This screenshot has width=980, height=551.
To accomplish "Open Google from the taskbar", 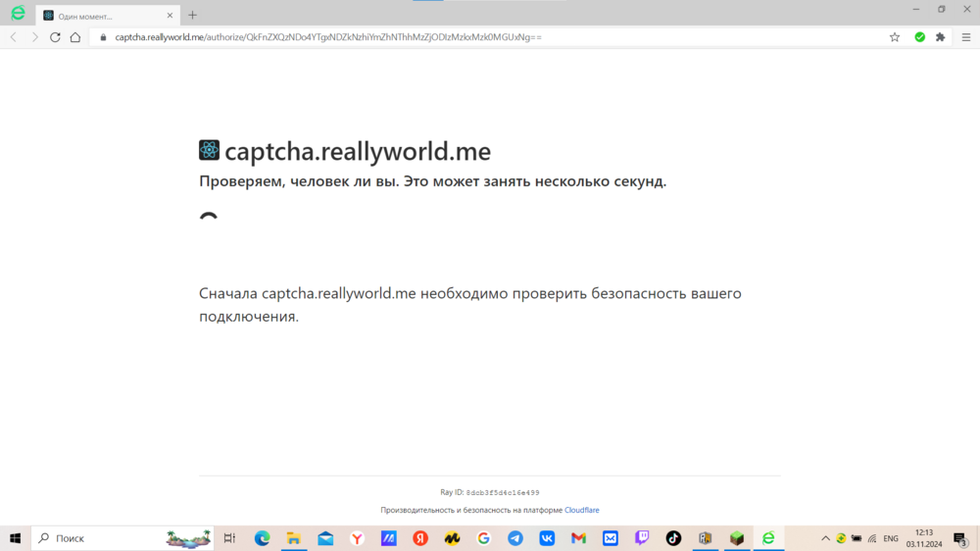I will (x=484, y=538).
